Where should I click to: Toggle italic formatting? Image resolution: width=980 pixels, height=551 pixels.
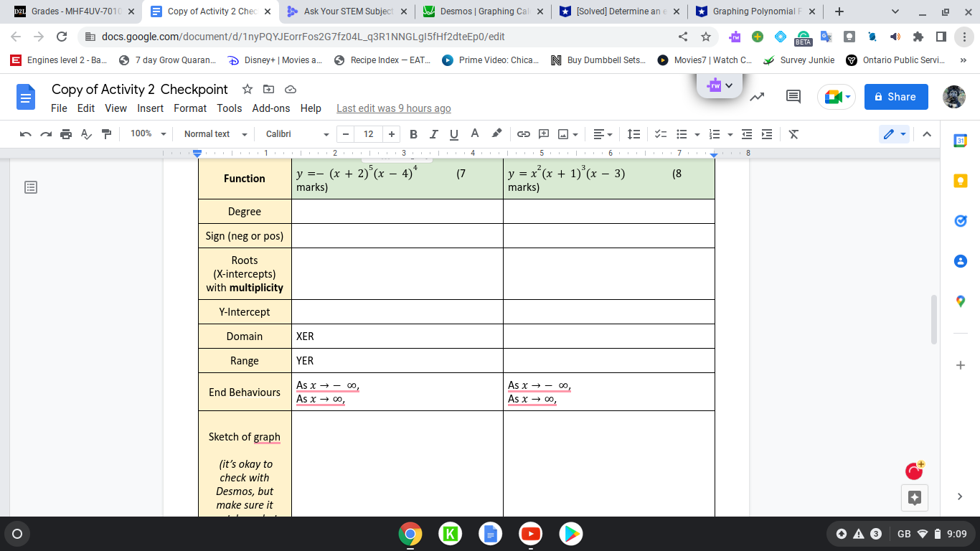coord(433,134)
